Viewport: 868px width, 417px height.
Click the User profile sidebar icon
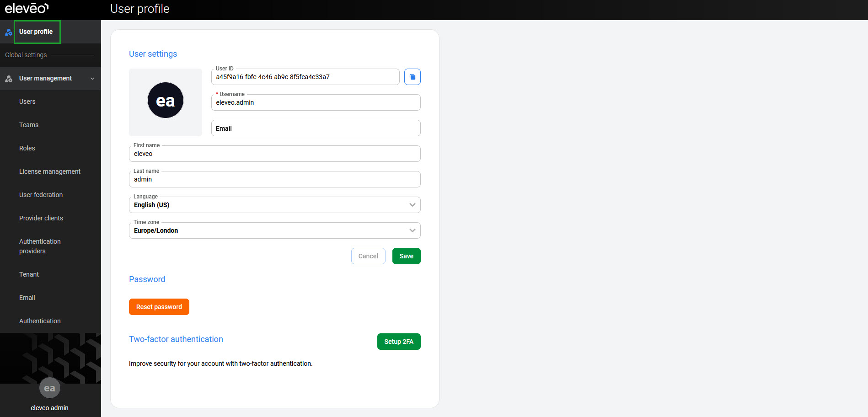(8, 32)
